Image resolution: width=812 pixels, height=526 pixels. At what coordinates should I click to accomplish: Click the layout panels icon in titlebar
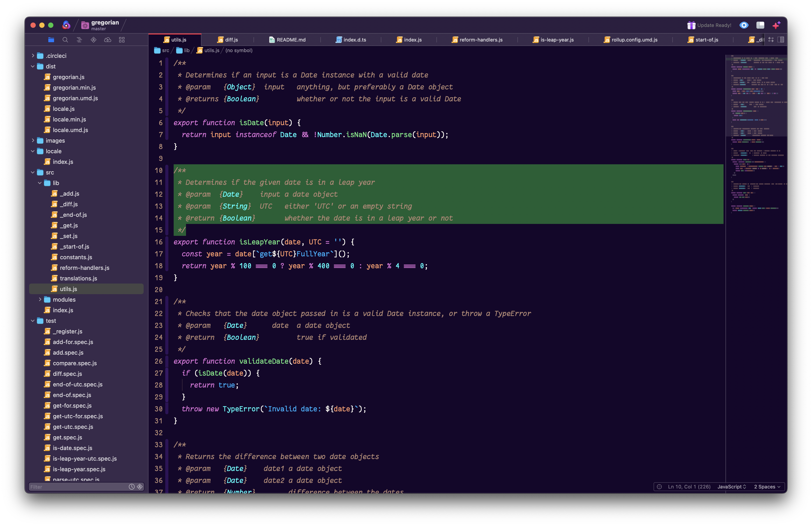pyautogui.click(x=760, y=25)
